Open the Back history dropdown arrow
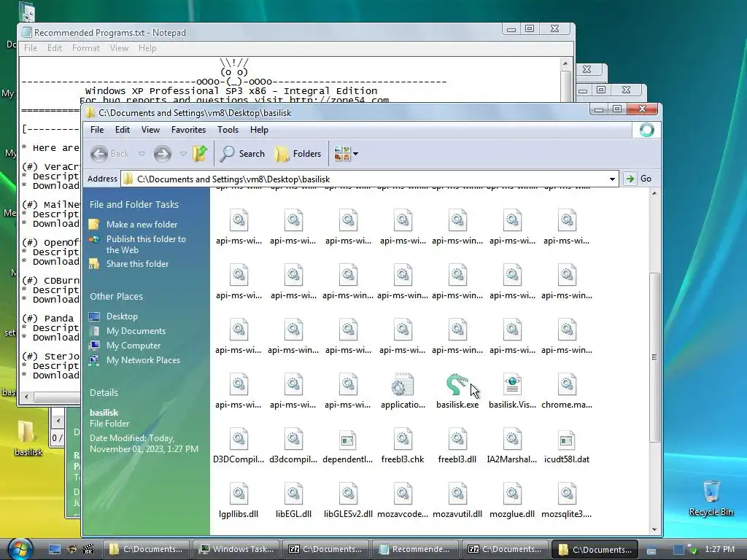 click(x=142, y=154)
